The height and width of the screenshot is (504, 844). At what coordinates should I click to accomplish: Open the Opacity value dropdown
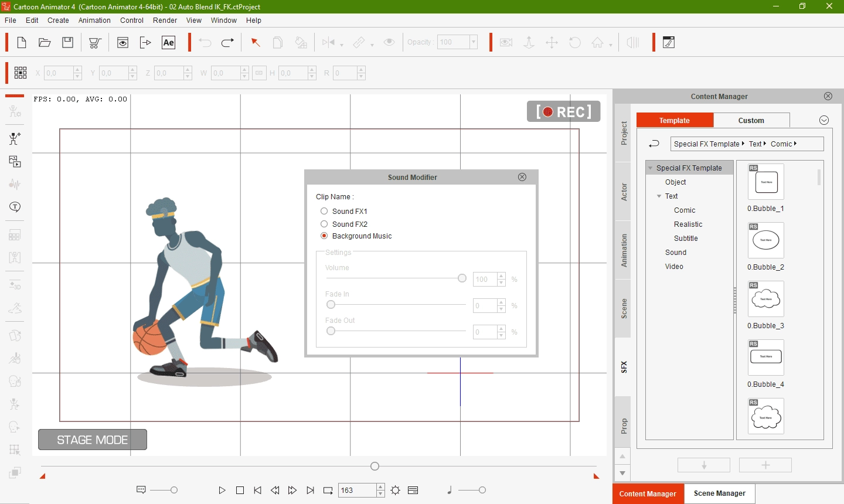pos(474,42)
